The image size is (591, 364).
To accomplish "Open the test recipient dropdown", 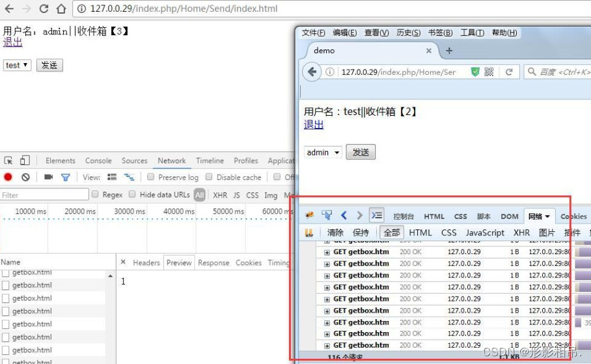I will (18, 65).
